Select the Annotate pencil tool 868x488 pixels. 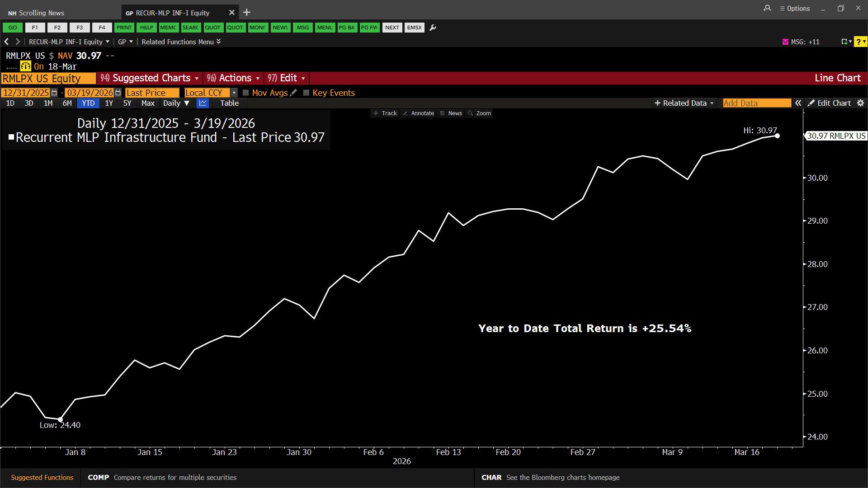click(418, 113)
